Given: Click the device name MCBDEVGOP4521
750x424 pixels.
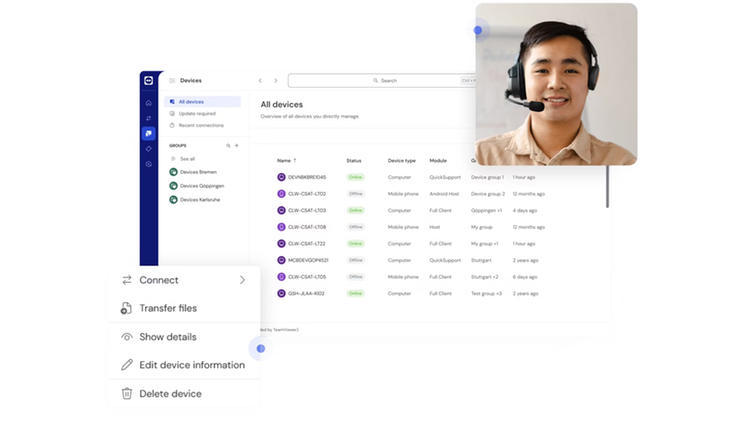Looking at the screenshot, I should [308, 260].
